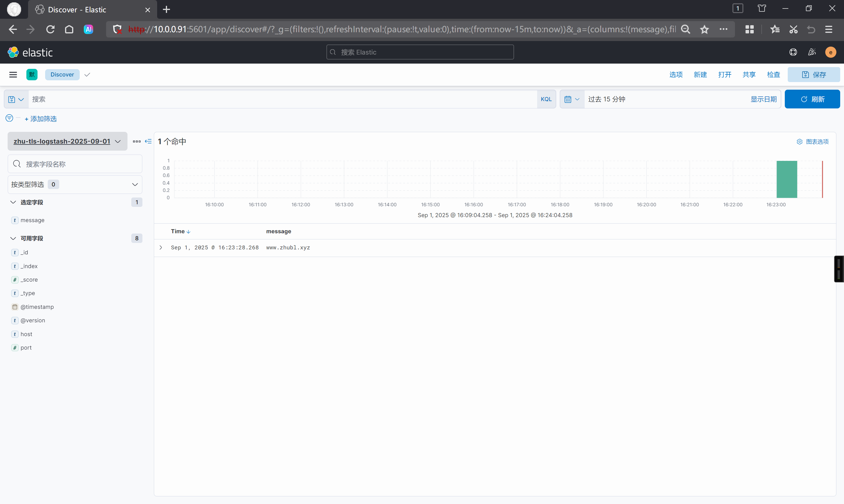This screenshot has width=844, height=504.
Task: Open the orange user avatar menu
Action: coord(831,52)
